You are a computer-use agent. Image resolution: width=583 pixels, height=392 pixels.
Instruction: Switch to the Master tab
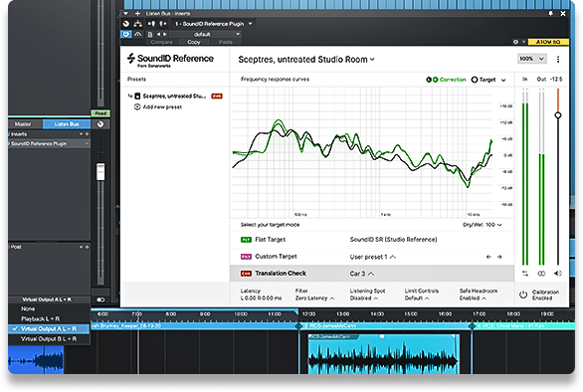pos(23,124)
